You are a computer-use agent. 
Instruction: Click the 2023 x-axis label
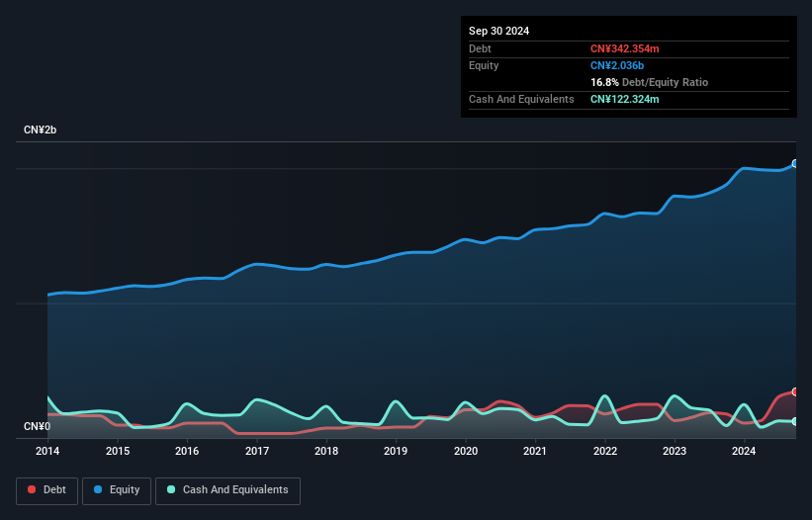(675, 451)
